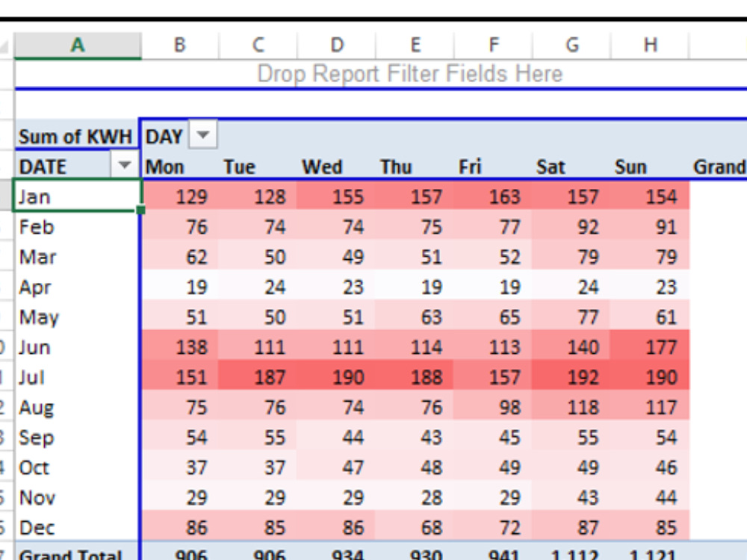Select the Jun row label
The image size is (747, 560).
[34, 347]
